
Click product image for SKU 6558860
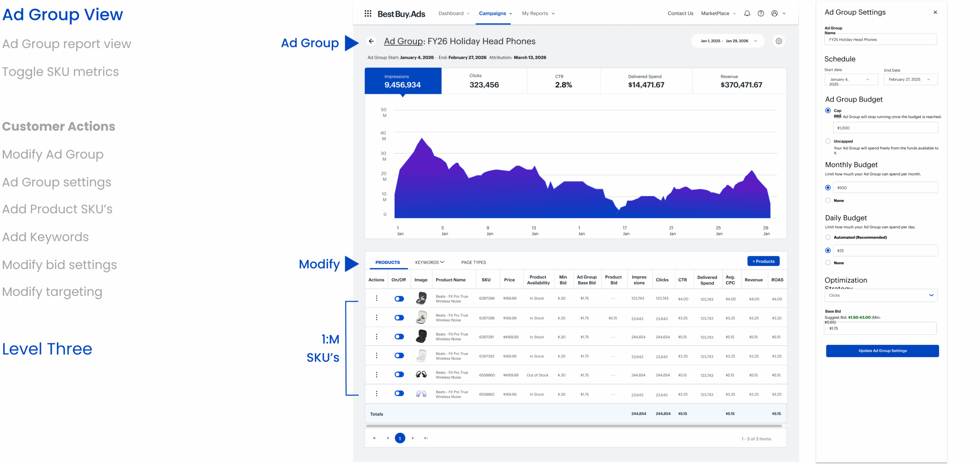(421, 374)
